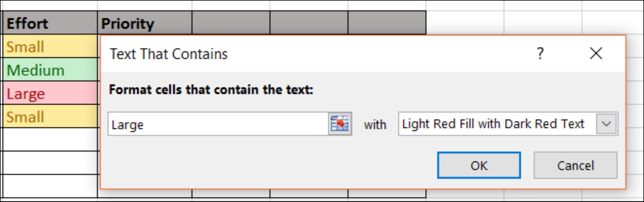Select the red Large cell
The height and width of the screenshot is (202, 644).
[49, 93]
